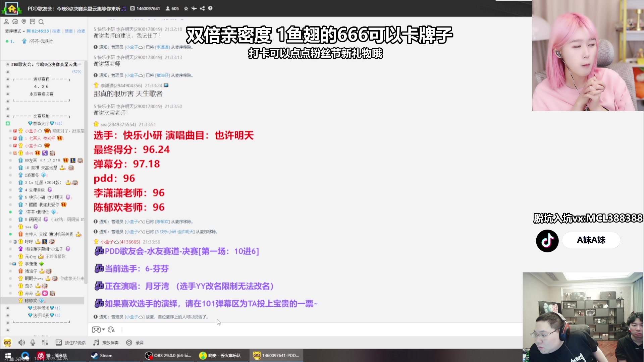Select user 眼眼子ovo
Image resolution: width=644 pixels, height=362 pixels.
(x=34, y=278)
